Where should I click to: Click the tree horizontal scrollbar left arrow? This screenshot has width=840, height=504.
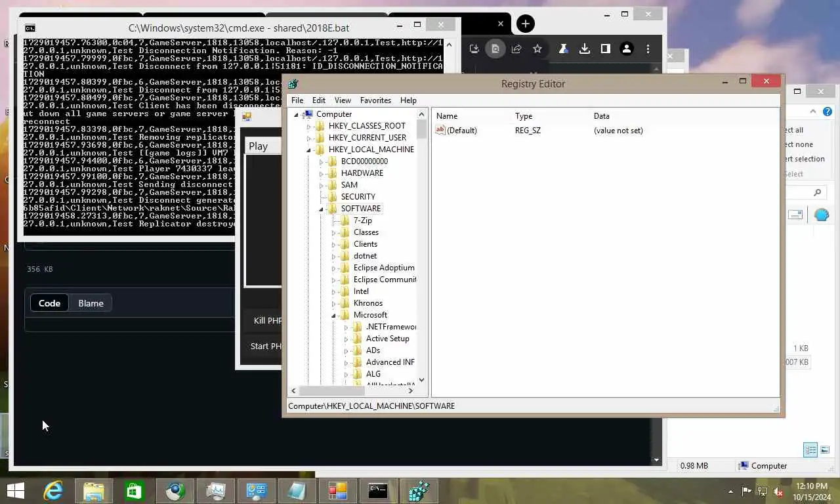pos(293,390)
